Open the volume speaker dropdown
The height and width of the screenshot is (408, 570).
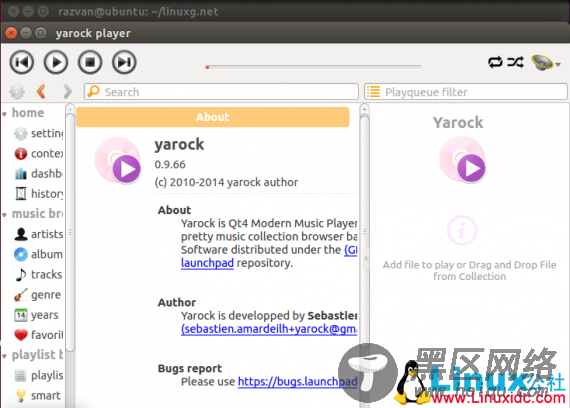(x=545, y=63)
